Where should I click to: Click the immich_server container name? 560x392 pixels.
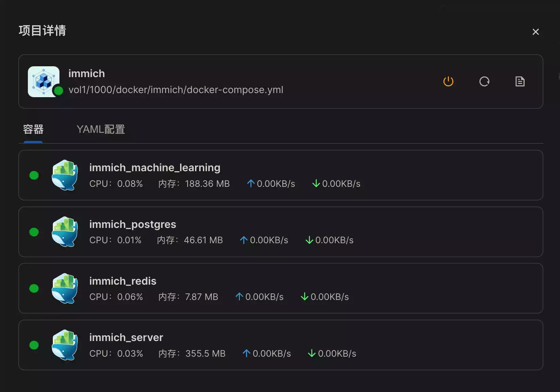click(126, 337)
